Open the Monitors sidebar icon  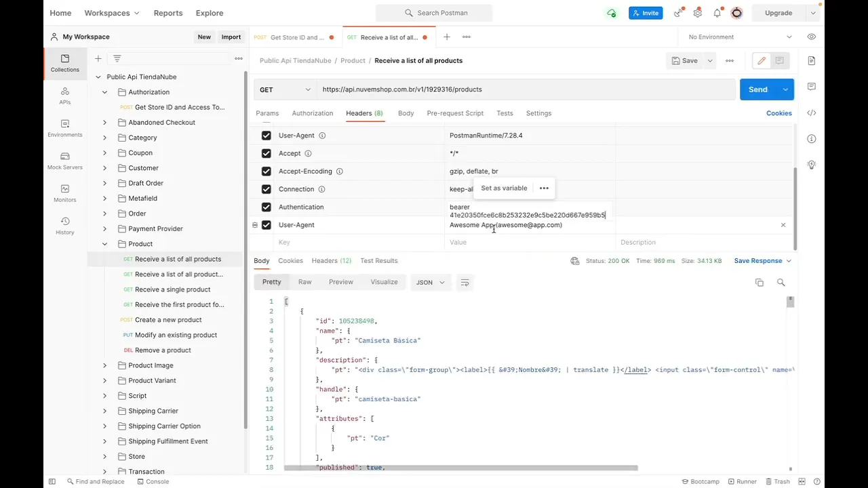tap(65, 193)
